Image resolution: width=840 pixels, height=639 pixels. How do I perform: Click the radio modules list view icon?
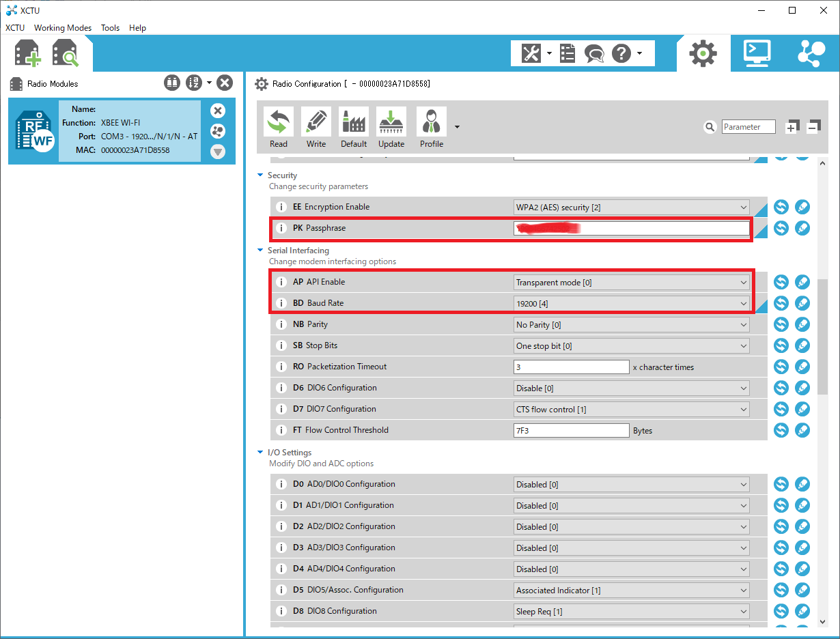(x=172, y=83)
